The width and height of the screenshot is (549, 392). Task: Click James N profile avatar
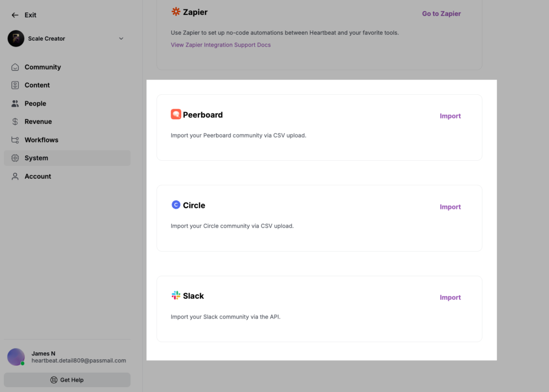click(16, 357)
